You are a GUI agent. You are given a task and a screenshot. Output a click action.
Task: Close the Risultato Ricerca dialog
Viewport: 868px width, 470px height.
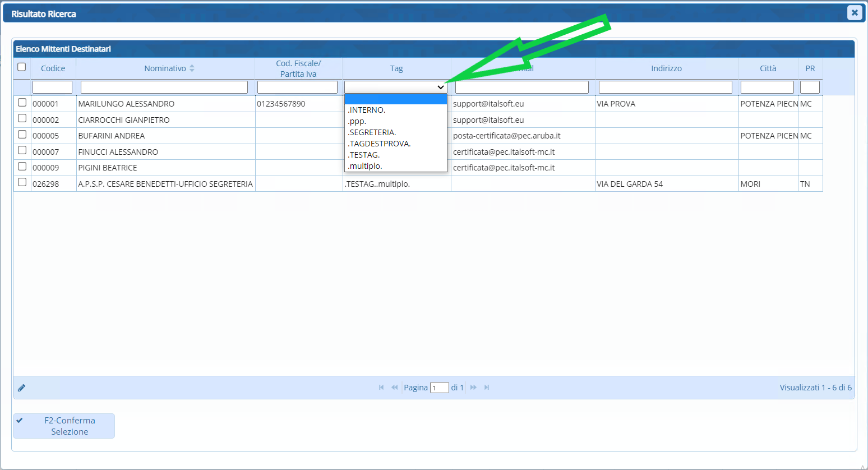click(x=854, y=13)
